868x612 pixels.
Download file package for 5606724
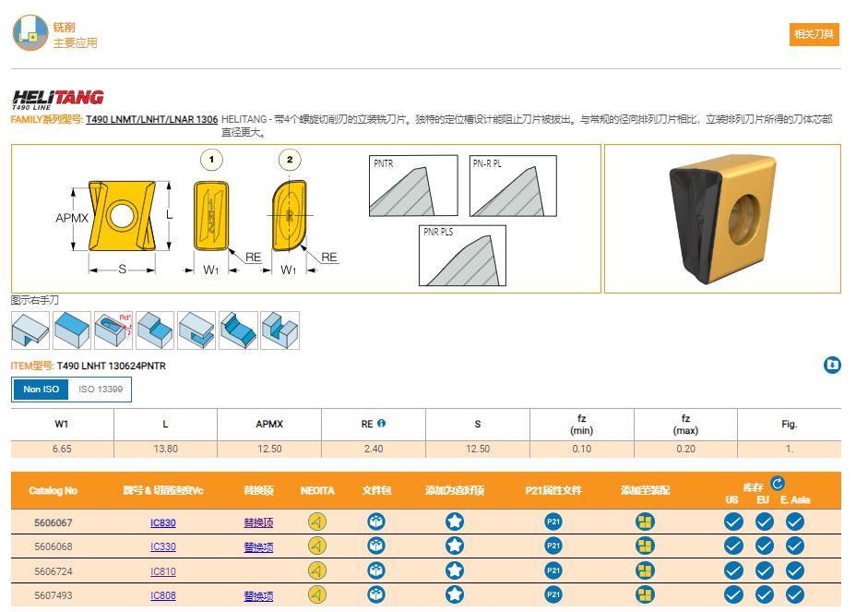pos(376,570)
